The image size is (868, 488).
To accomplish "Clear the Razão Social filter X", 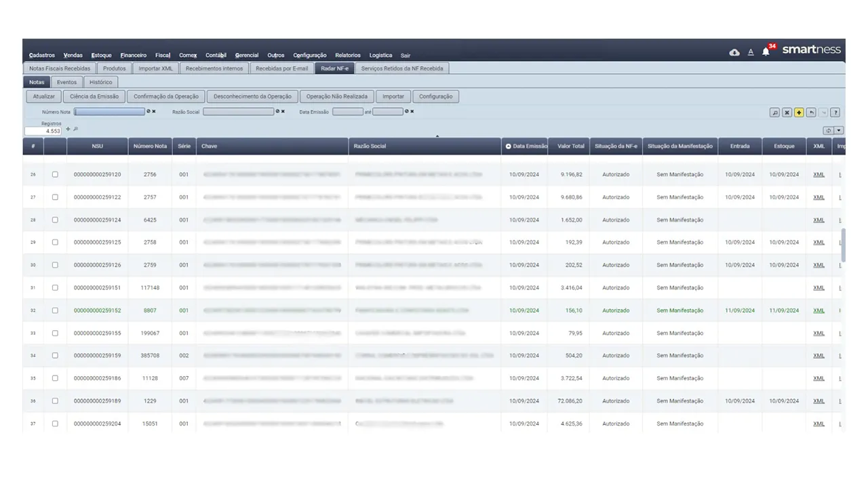I will point(283,111).
